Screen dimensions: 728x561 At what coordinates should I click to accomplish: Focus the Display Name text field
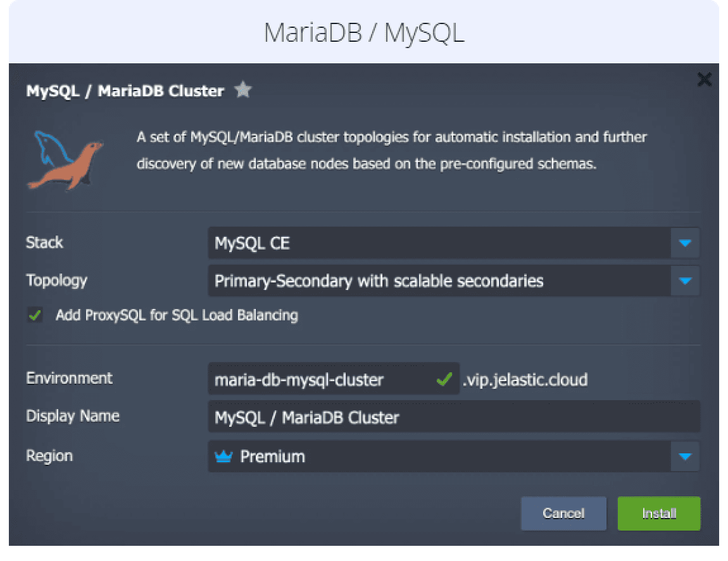(x=453, y=417)
